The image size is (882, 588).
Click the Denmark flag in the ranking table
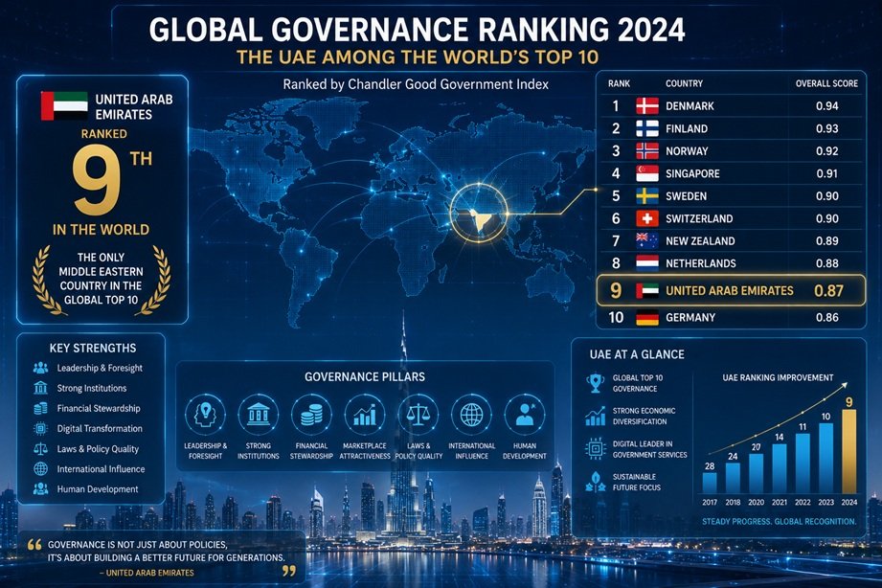[646, 105]
